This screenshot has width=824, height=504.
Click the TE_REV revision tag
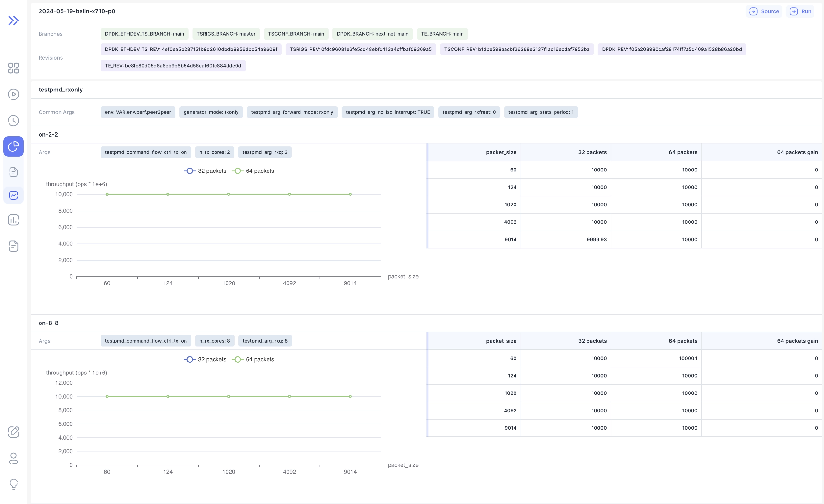(173, 66)
